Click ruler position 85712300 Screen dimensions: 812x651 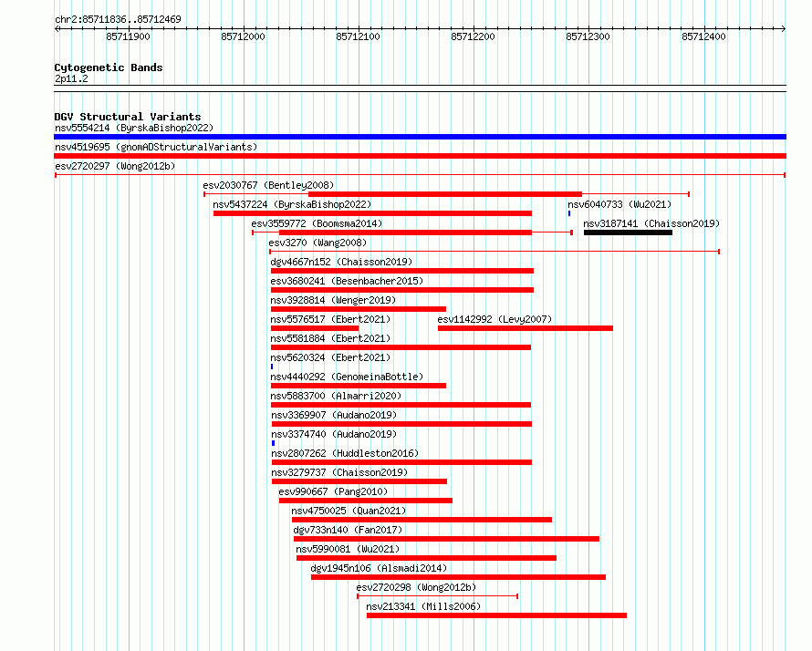tap(588, 36)
